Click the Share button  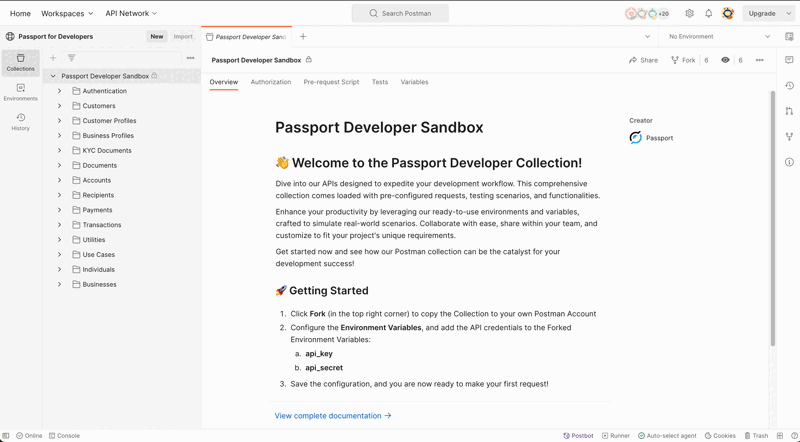tap(643, 60)
